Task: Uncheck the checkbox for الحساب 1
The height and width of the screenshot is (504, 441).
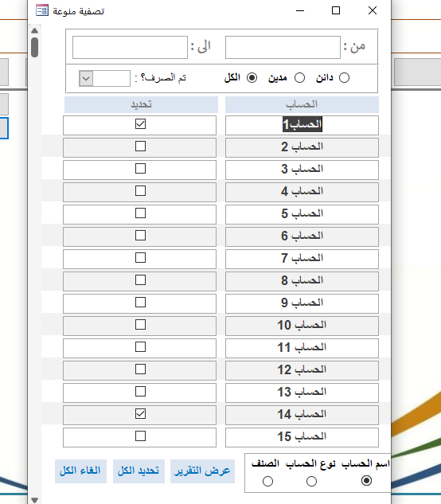Action: click(x=140, y=124)
